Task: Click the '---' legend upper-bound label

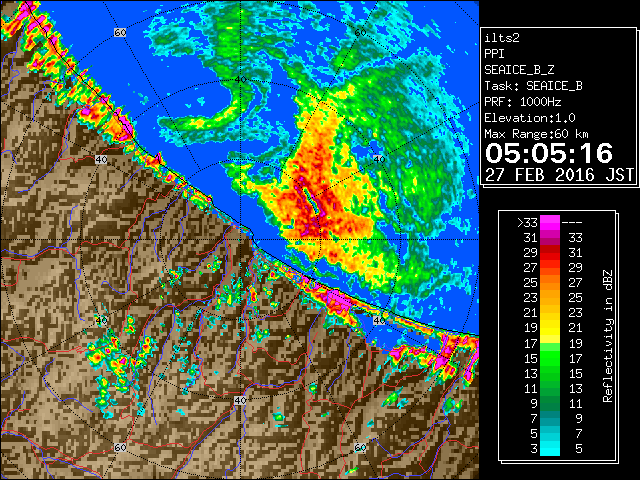Action: (x=572, y=223)
